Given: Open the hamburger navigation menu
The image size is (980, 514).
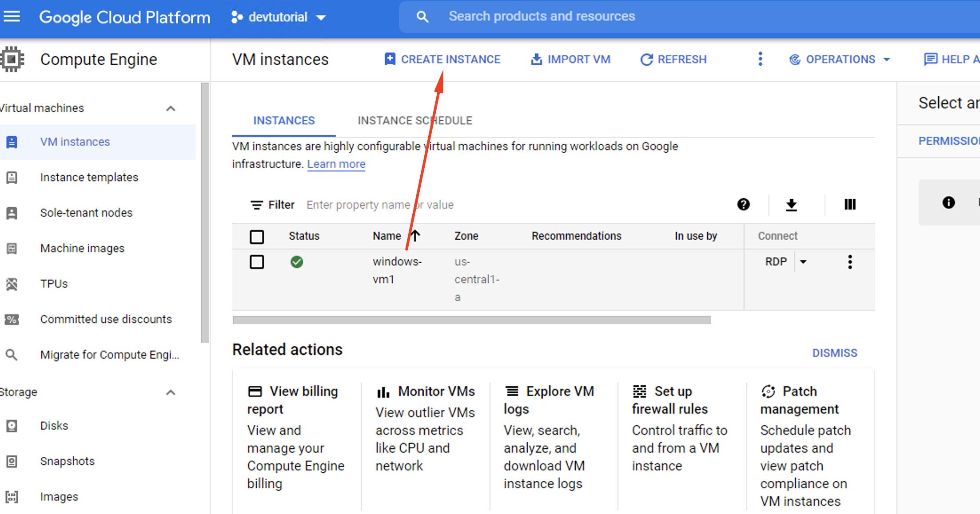Looking at the screenshot, I should 12,17.
